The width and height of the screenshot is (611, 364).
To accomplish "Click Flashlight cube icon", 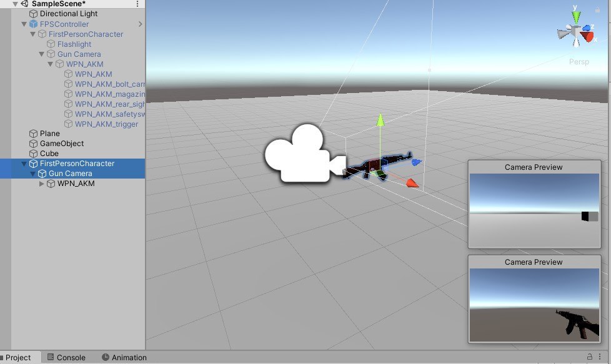I will pyautogui.click(x=51, y=44).
